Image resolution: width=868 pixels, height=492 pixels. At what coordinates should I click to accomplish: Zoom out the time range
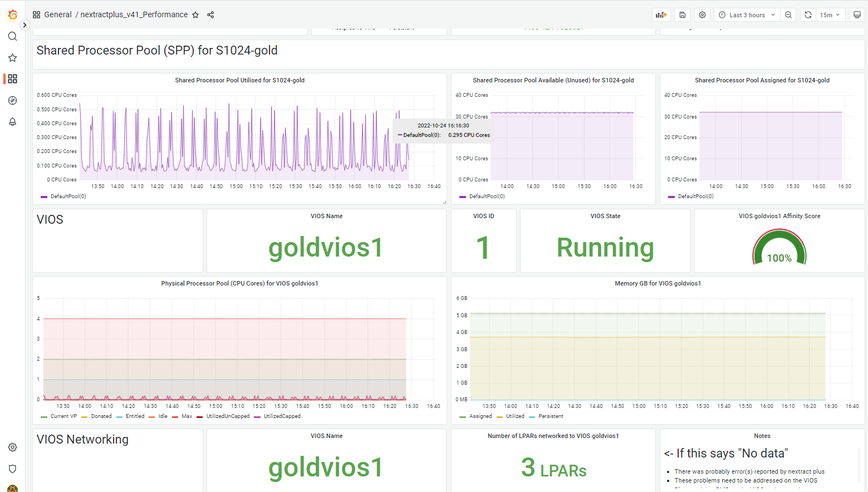click(x=788, y=15)
